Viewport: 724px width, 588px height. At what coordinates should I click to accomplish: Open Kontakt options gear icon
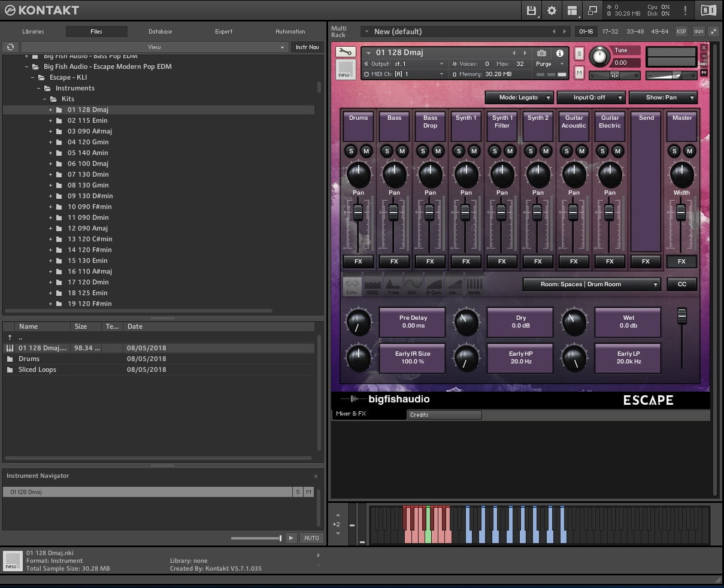552,10
